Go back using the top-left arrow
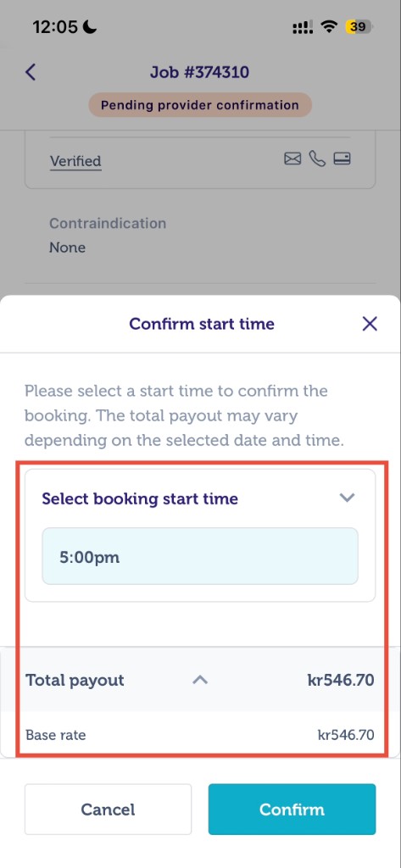The image size is (401, 868). (31, 72)
